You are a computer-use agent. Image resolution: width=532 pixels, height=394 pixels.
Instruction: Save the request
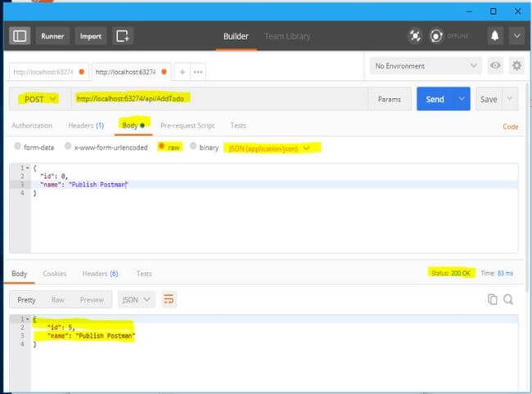click(489, 99)
